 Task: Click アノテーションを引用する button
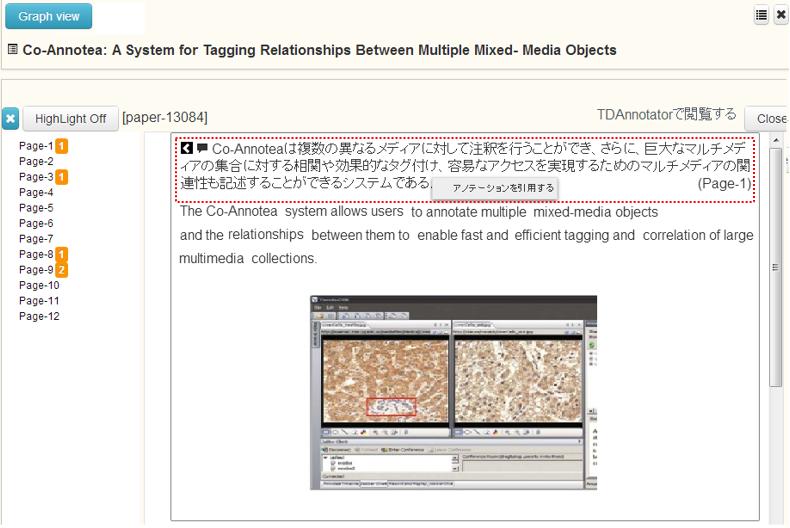point(495,188)
